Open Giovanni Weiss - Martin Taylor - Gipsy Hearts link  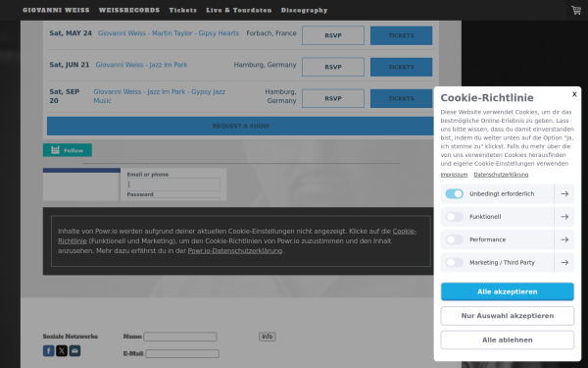[169, 33]
